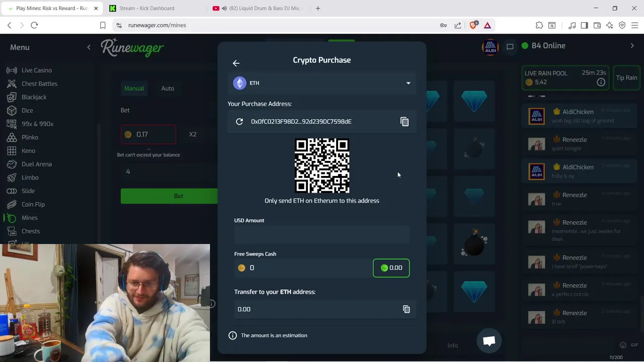This screenshot has height=362, width=644.
Task: Toggle the browser sidebar panel
Action: pyautogui.click(x=584, y=25)
